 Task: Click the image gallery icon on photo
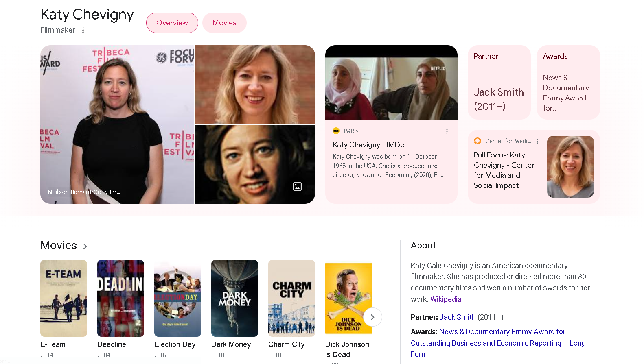[x=298, y=187]
